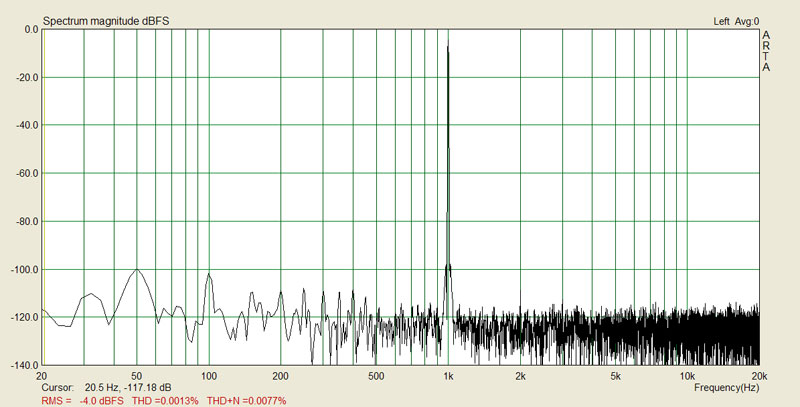Click the vertical ARTA label
This screenshot has height=407, width=800.
[x=766, y=51]
